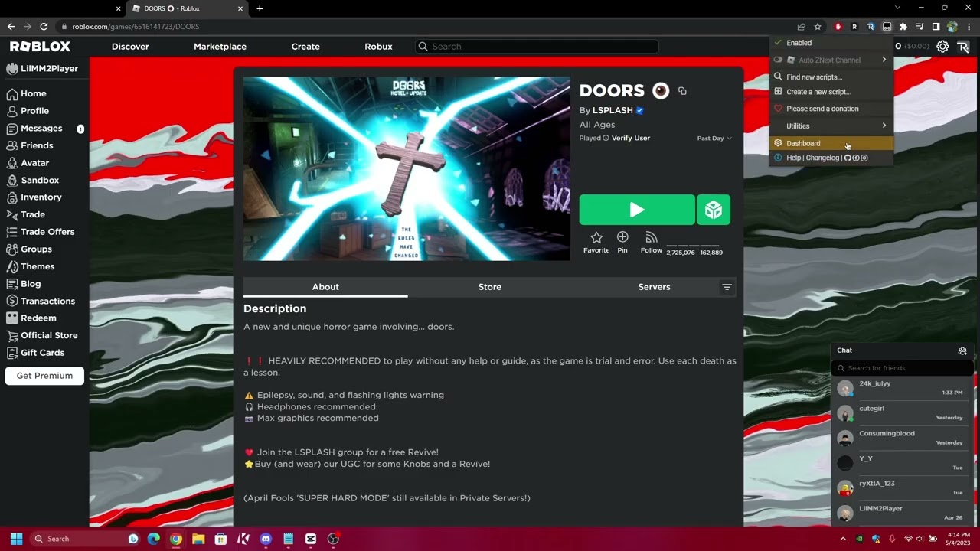Click the RoPro icon at header right
Screen dimensions: 980x551
[x=963, y=47]
